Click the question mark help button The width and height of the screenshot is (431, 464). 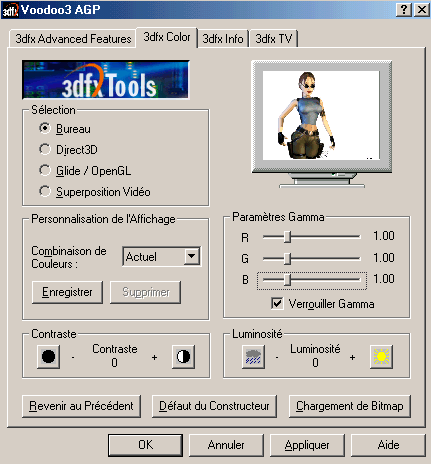point(404,10)
